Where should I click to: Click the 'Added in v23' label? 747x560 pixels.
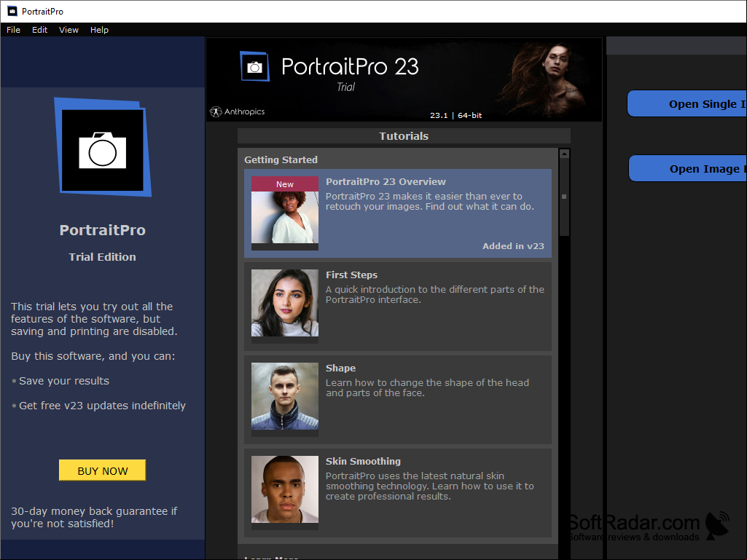[513, 245]
